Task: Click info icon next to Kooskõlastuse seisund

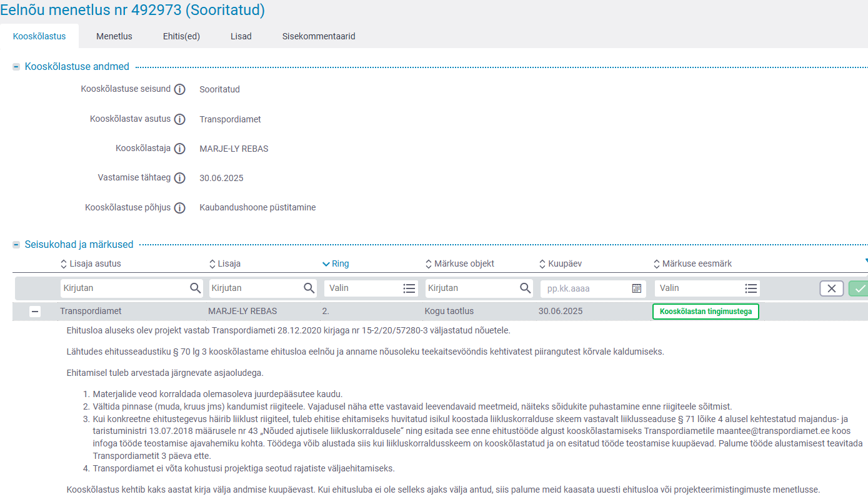Action: pyautogui.click(x=180, y=89)
